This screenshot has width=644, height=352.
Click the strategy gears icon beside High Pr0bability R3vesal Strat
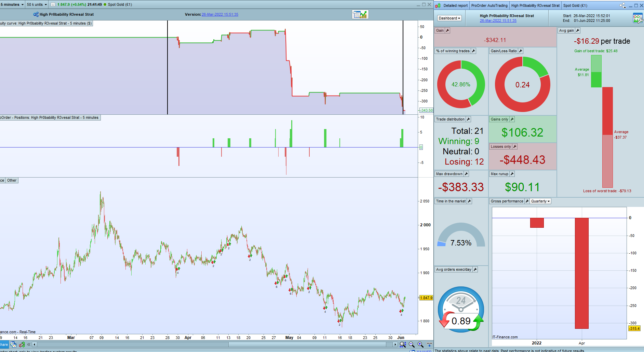[36, 14]
